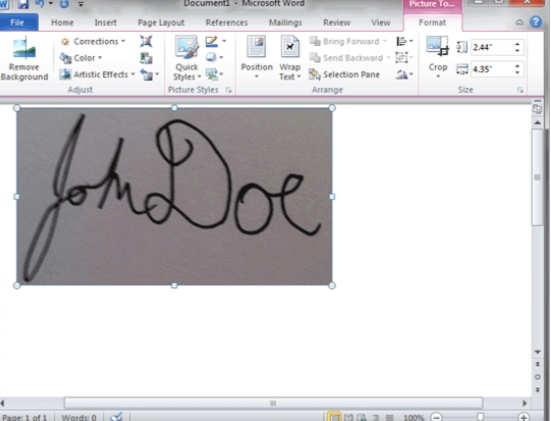The image size is (551, 421).
Task: Switch to Print Layout view in status bar
Action: pyautogui.click(x=333, y=417)
